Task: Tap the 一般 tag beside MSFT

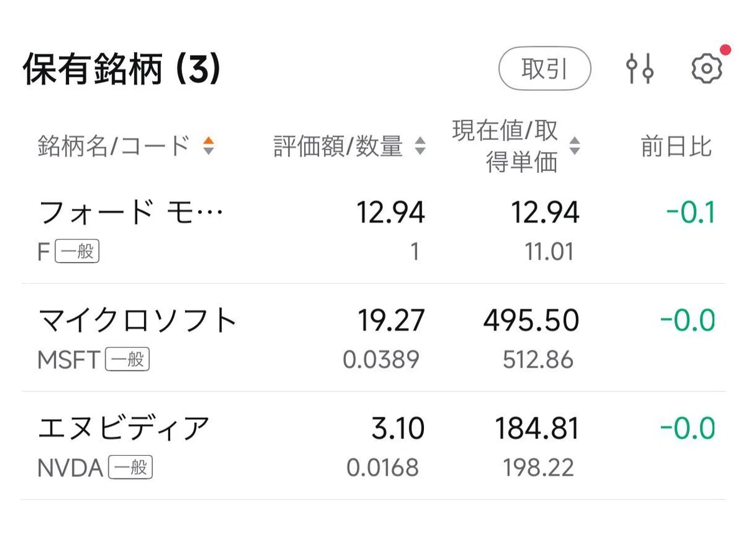Action: [127, 360]
